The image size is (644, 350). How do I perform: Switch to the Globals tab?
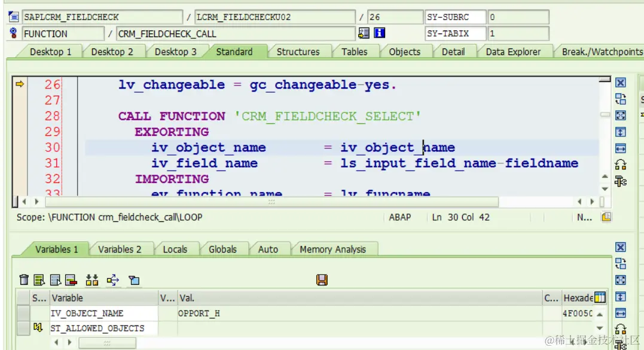click(x=222, y=249)
